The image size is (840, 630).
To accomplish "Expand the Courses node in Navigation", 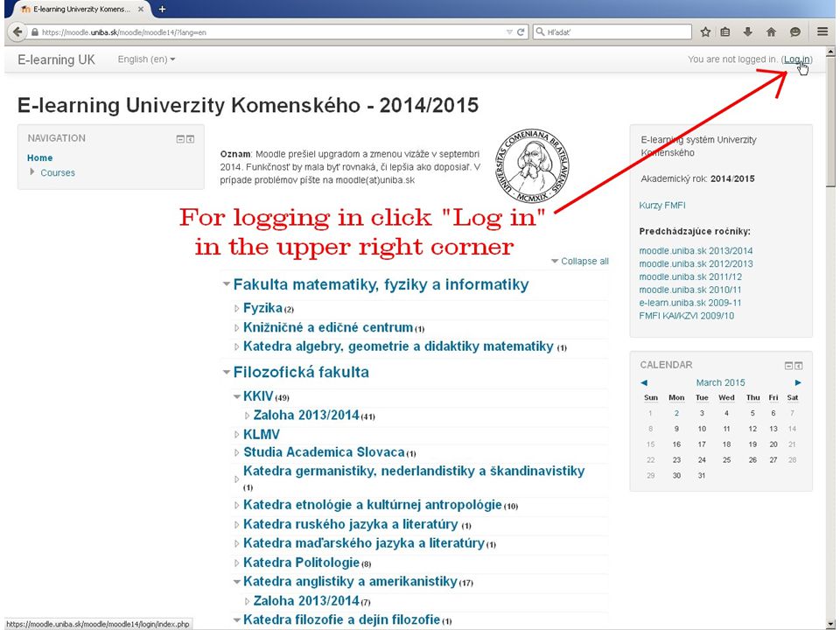I will coord(32,172).
